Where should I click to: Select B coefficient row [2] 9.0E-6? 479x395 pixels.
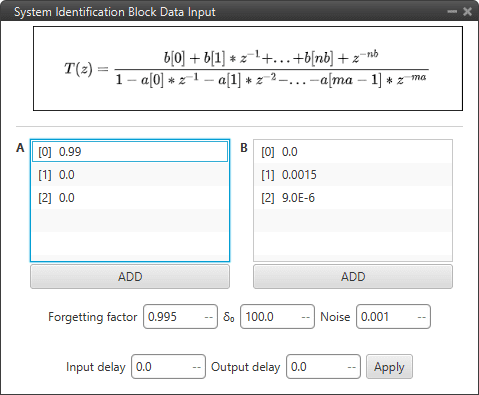[x=353, y=198]
